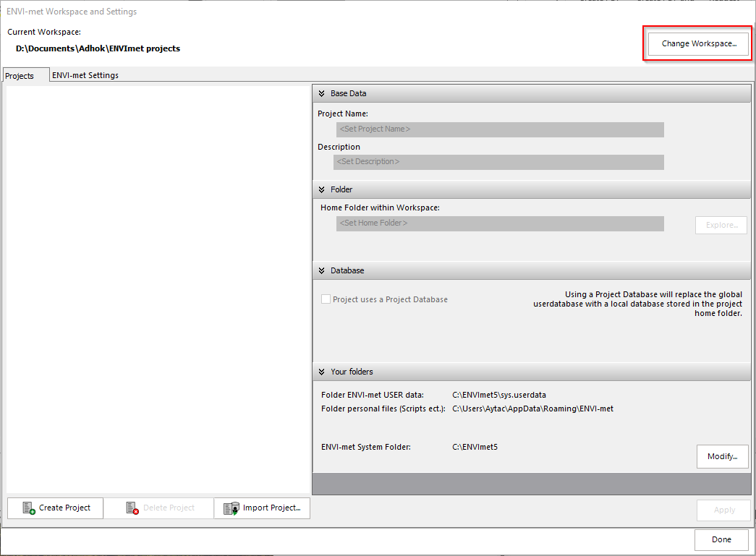Collapse the Folder section chevron

(321, 189)
